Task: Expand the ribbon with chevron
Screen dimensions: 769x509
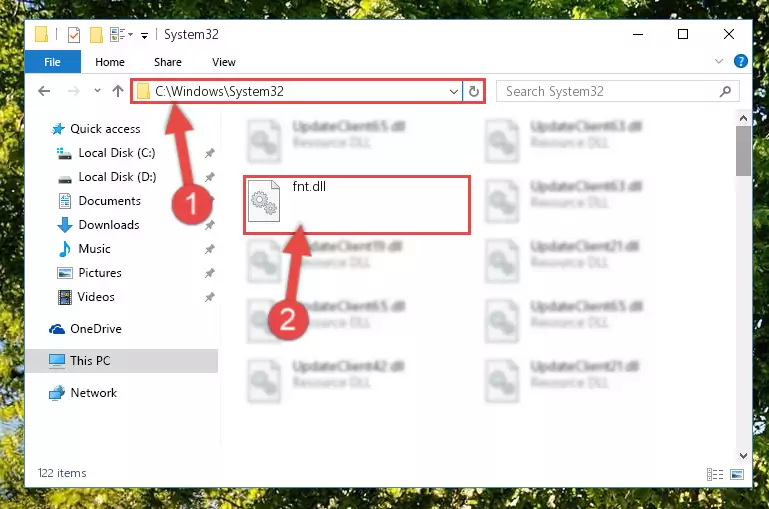Action: (718, 61)
